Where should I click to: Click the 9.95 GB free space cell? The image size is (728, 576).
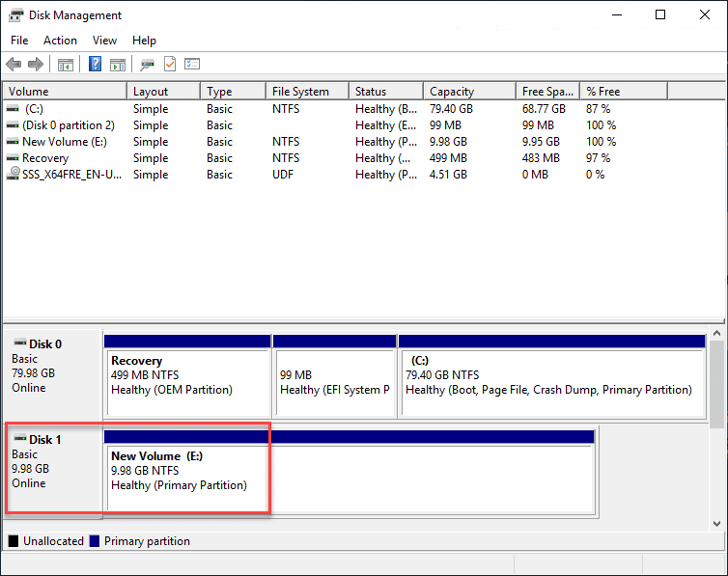[541, 142]
